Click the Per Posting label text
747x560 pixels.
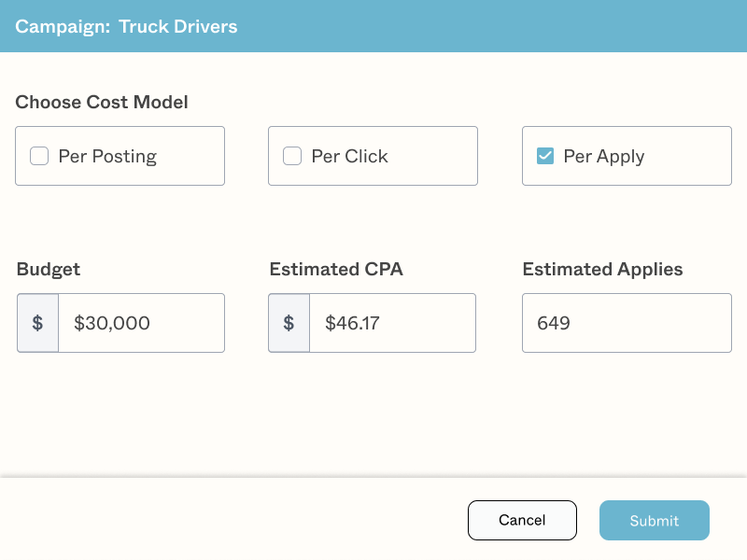107,157
